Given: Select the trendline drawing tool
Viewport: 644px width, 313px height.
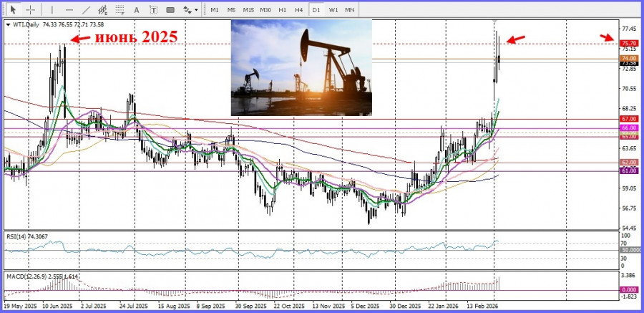Looking at the screenshot, I should point(87,9).
